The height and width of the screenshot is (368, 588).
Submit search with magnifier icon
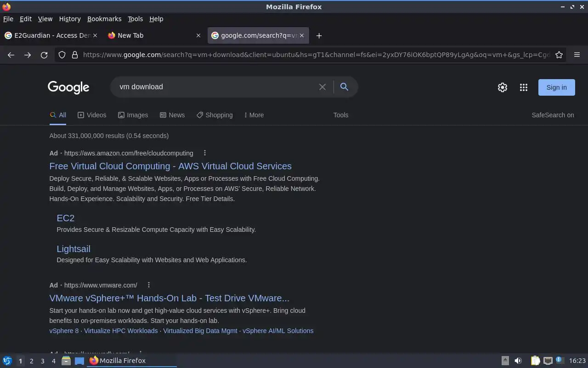pos(344,86)
